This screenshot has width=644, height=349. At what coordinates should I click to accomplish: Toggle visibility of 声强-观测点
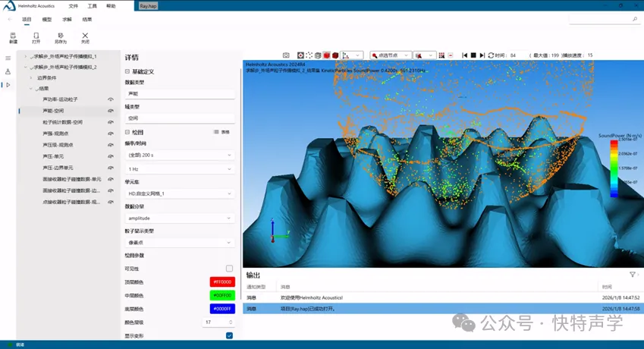pyautogui.click(x=111, y=134)
